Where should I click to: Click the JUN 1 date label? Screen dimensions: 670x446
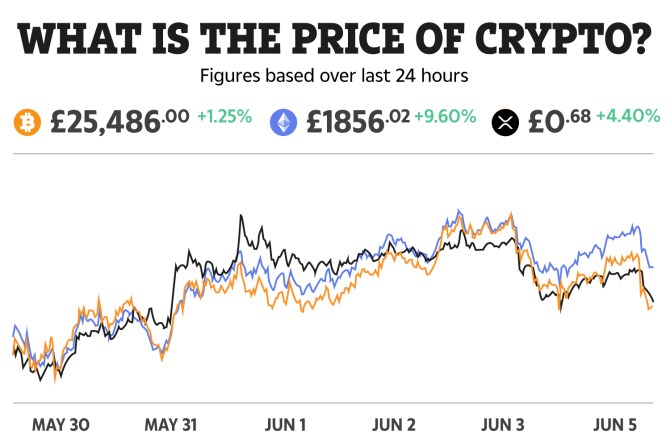[285, 425]
